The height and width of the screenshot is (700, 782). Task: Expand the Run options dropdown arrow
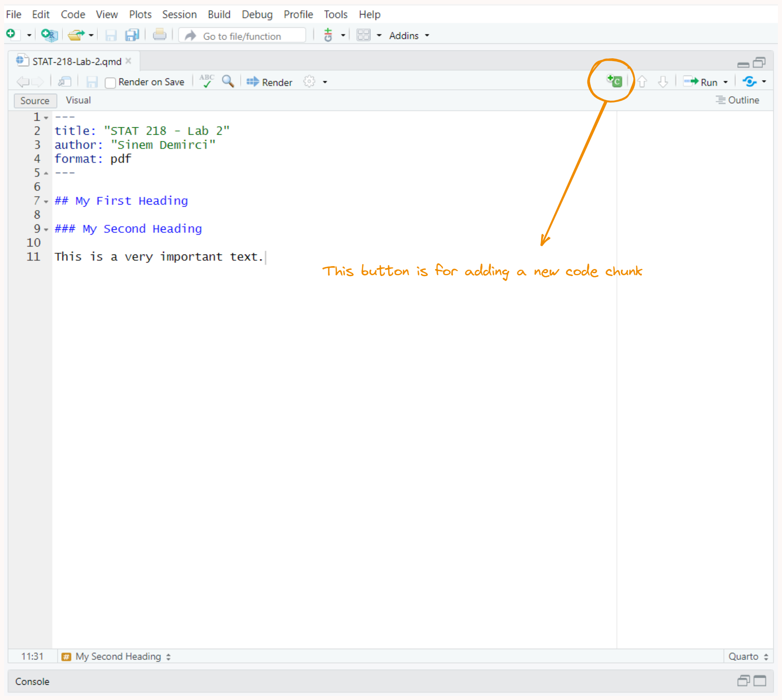point(726,82)
